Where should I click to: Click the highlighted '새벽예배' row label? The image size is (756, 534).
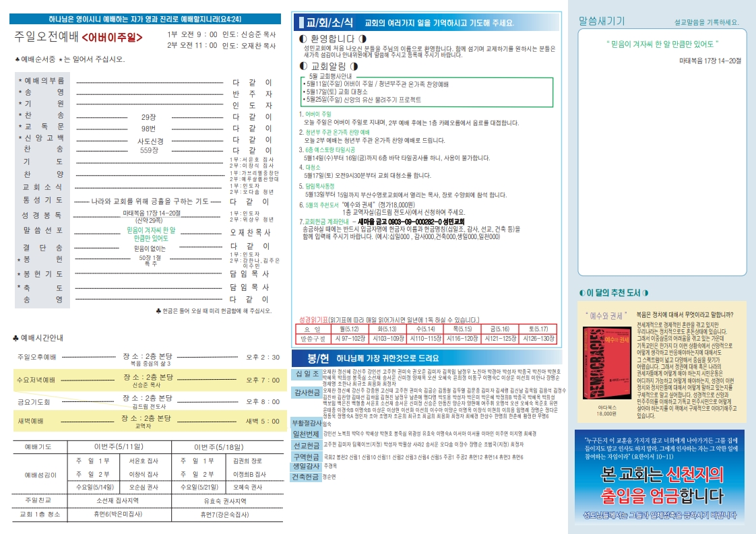click(x=30, y=421)
